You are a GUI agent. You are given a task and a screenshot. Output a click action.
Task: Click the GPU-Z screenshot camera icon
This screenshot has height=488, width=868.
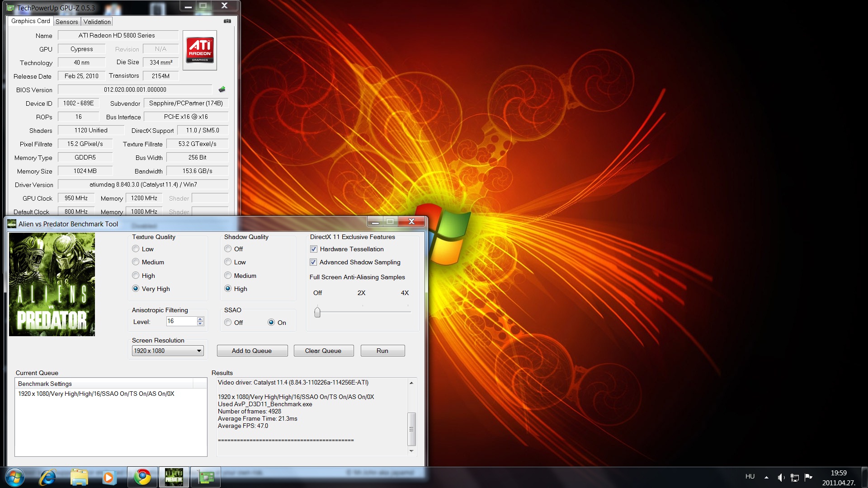pyautogui.click(x=227, y=21)
